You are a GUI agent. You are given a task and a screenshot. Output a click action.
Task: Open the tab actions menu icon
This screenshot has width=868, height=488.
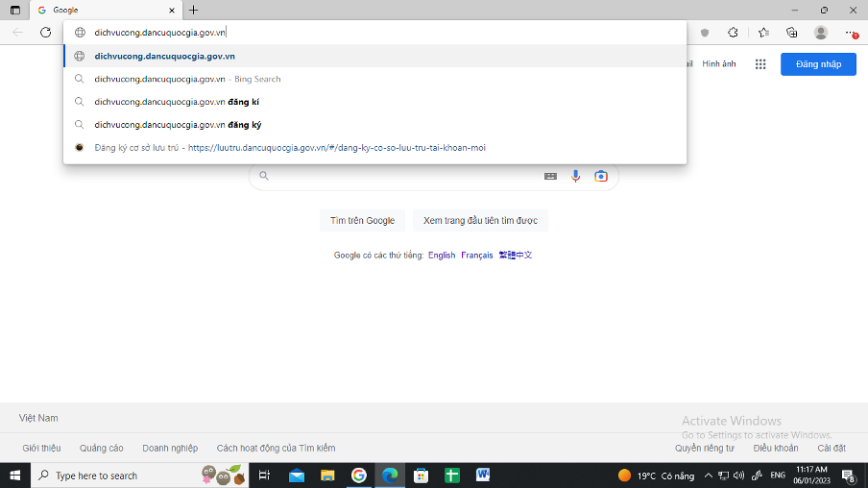tap(15, 10)
